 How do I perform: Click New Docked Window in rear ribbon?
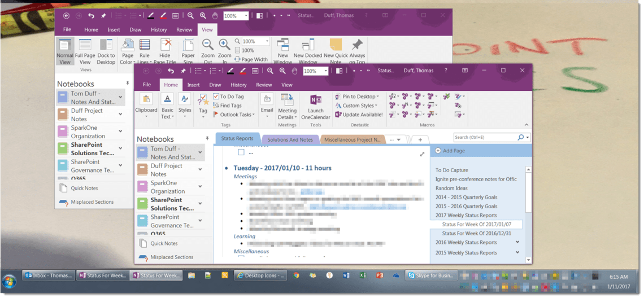pyautogui.click(x=308, y=52)
